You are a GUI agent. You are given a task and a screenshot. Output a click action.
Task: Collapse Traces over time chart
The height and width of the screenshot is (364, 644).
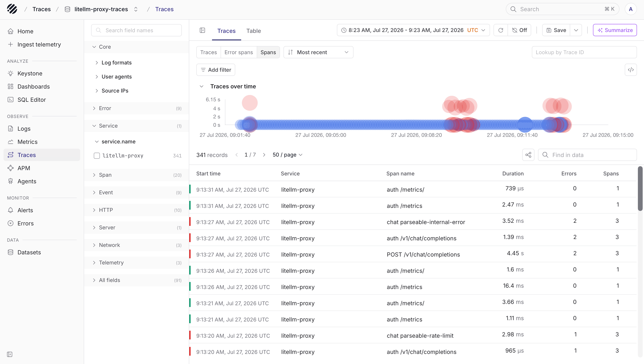[x=202, y=86]
